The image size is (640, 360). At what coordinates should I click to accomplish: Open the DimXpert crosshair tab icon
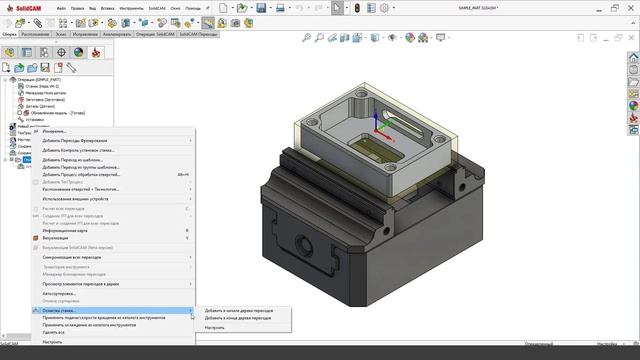coord(61,52)
